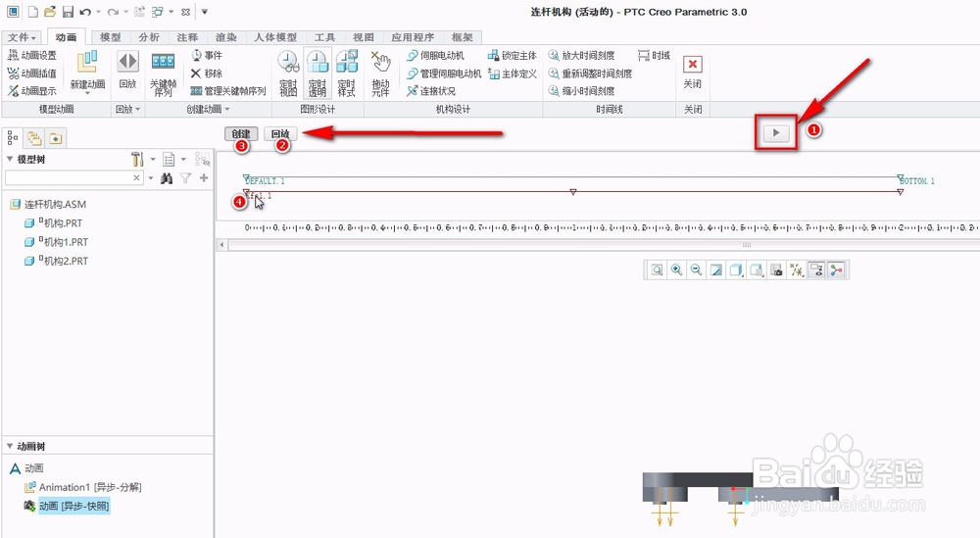This screenshot has height=538, width=980.
Task: Click 动画插值 animation interpolation
Action: (x=32, y=73)
